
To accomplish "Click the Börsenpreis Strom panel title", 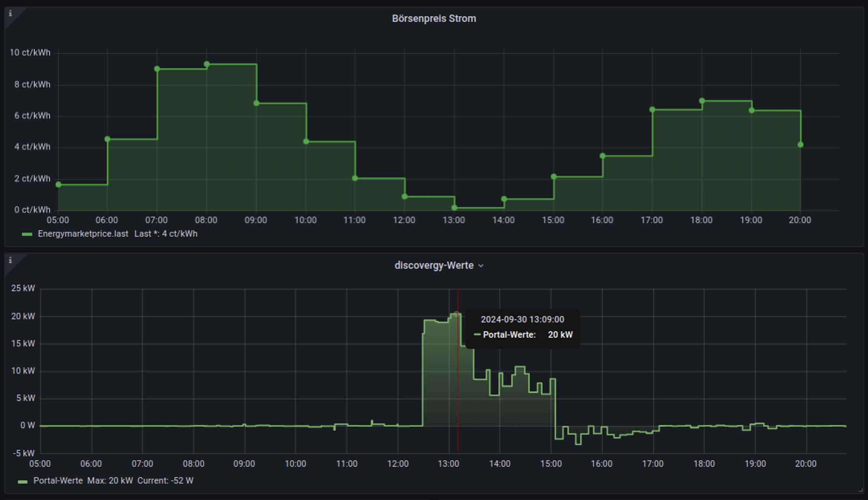I will point(434,19).
